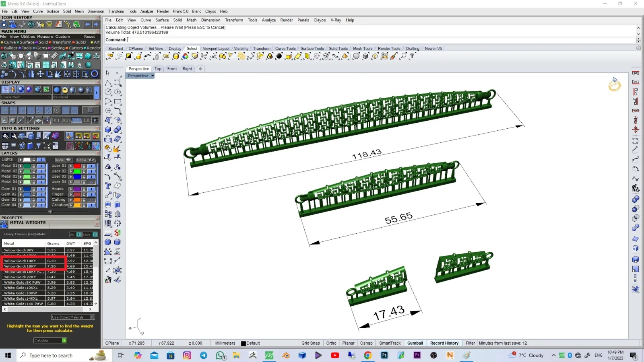
Task: Select the pointer arrow tool in left toolbar
Action: (108, 73)
